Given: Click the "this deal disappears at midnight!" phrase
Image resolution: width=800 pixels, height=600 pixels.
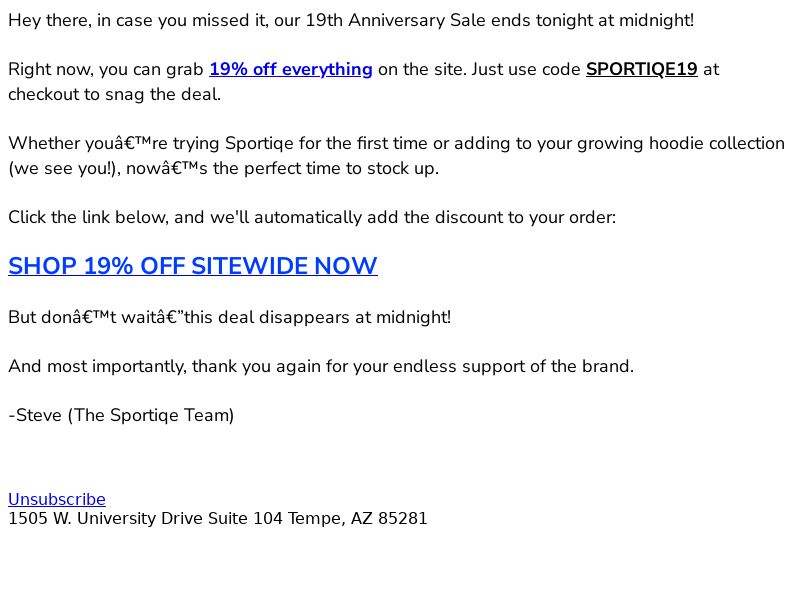Looking at the screenshot, I should click(x=317, y=317).
